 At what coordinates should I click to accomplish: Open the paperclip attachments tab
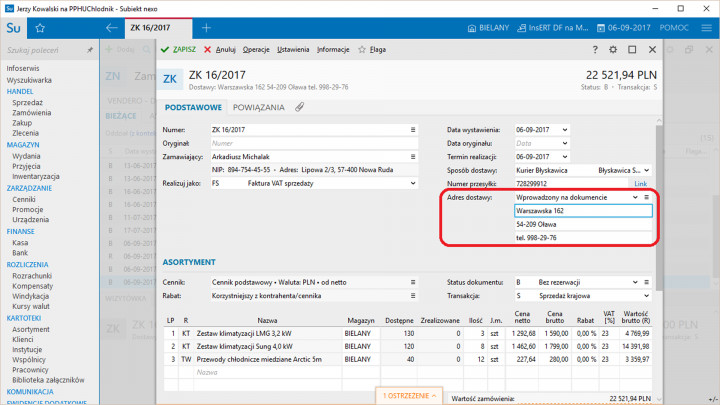pos(299,107)
